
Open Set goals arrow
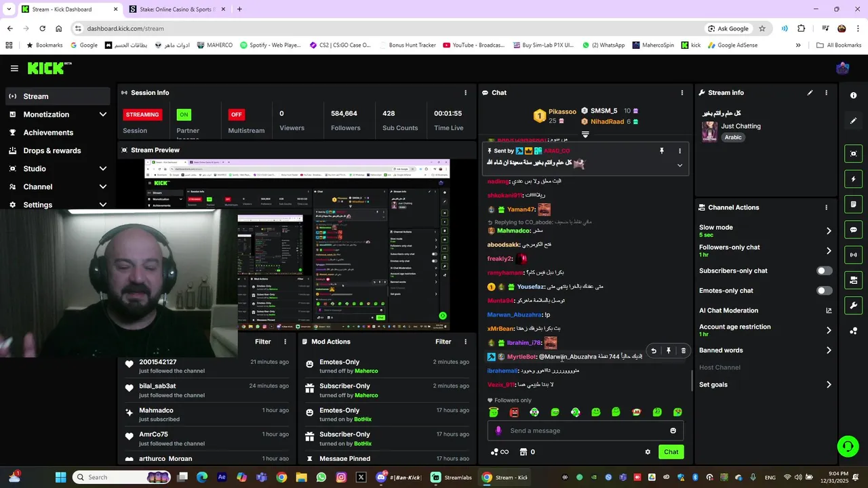[x=829, y=385]
